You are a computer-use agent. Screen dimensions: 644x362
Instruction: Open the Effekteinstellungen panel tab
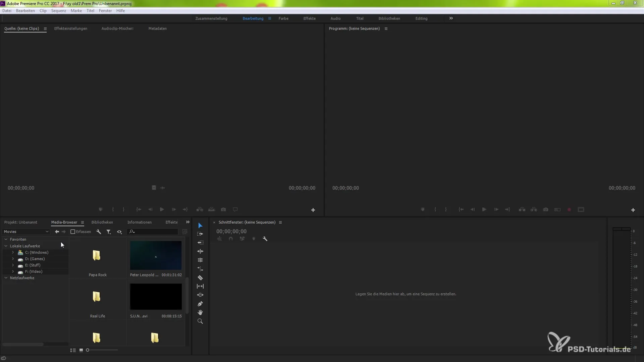click(70, 28)
